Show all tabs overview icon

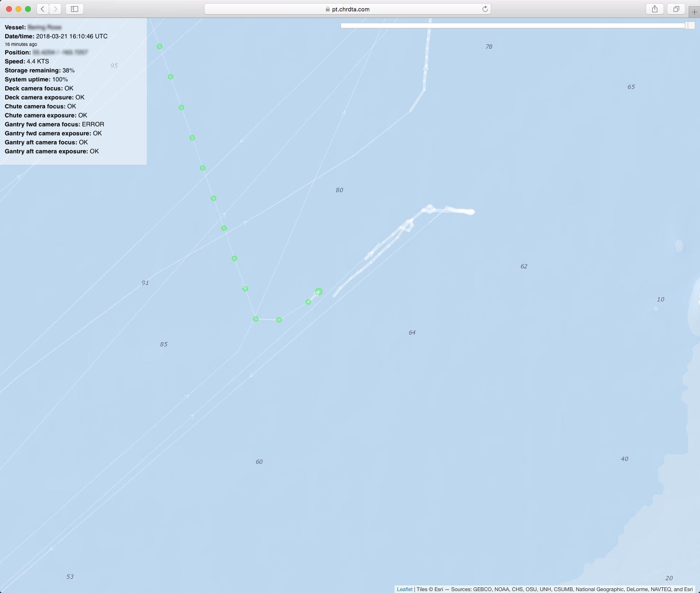tap(676, 9)
